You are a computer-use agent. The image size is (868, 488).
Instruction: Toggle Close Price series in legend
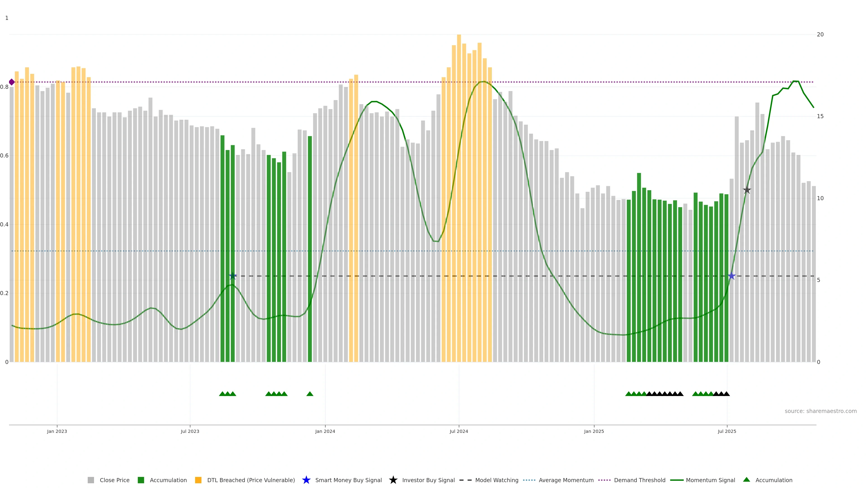coord(114,480)
